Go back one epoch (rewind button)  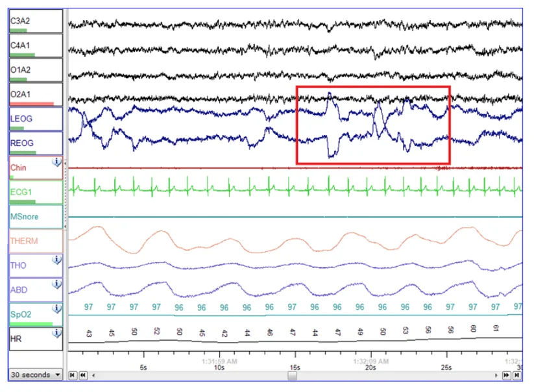click(x=83, y=375)
